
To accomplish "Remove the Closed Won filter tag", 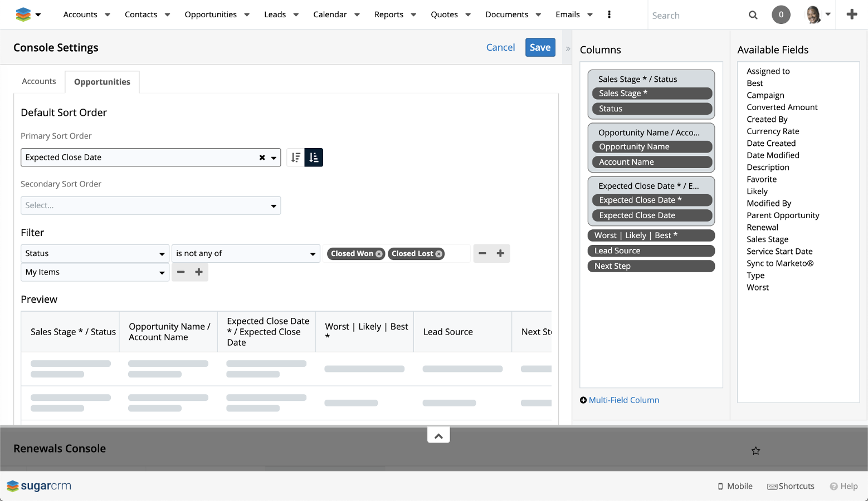I will coord(379,254).
